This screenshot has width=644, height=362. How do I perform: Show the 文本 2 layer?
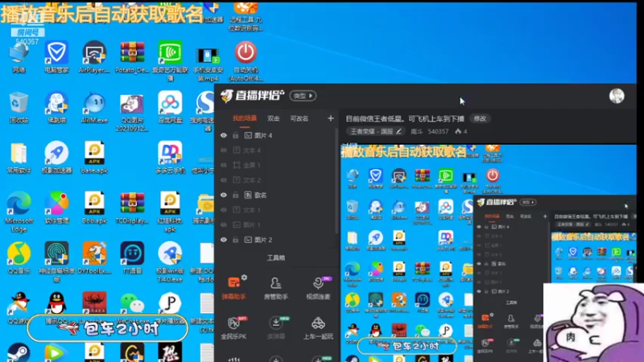pyautogui.click(x=224, y=179)
